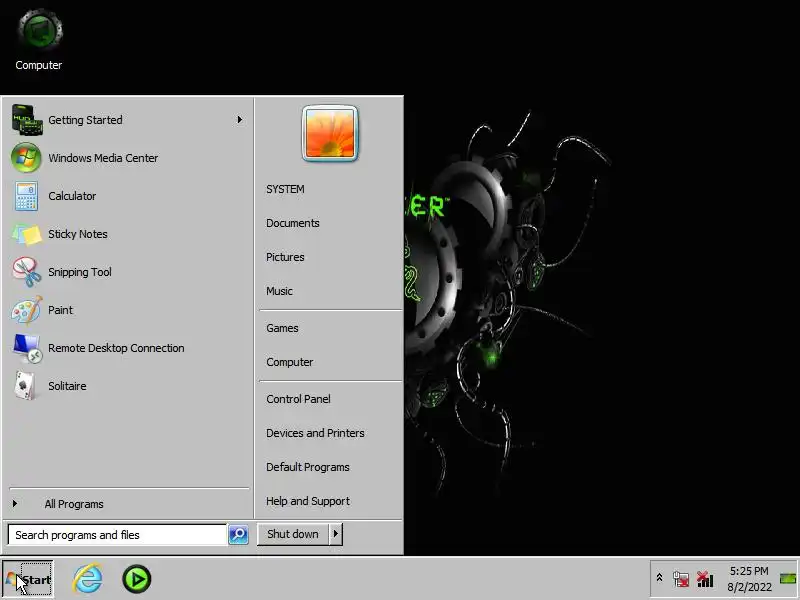Open Music from the Start menu

tap(280, 291)
